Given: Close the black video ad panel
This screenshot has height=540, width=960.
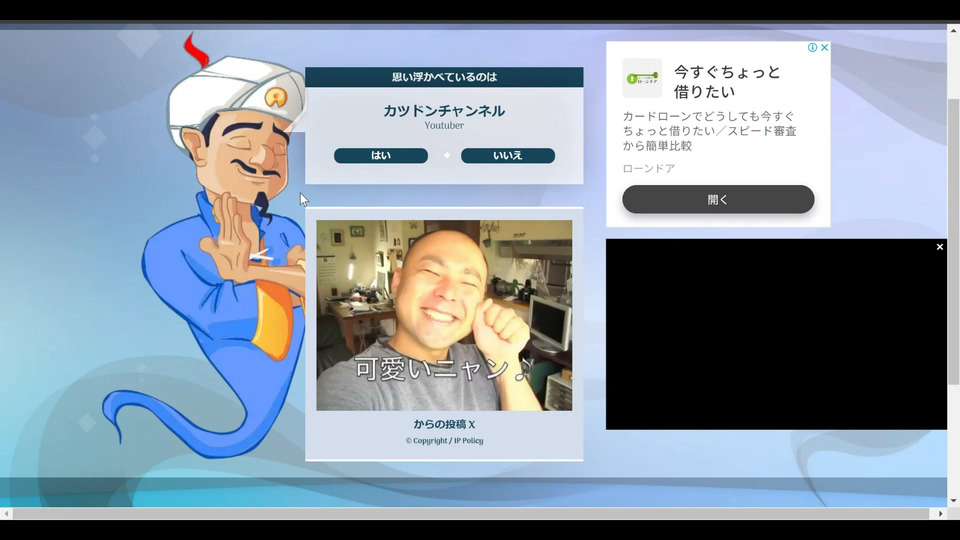Looking at the screenshot, I should (940, 247).
